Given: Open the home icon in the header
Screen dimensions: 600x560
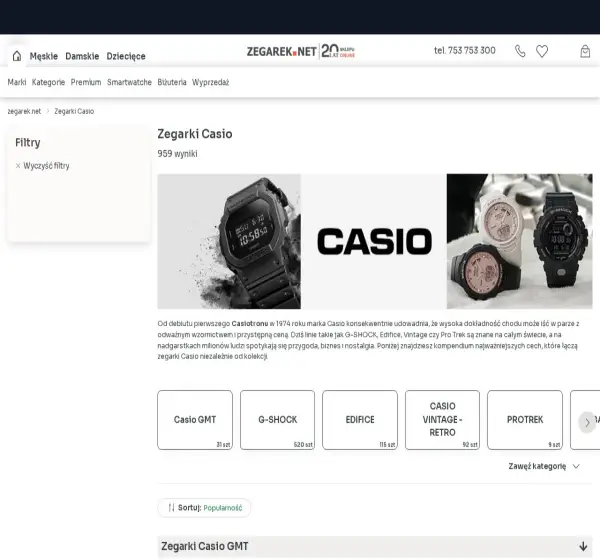Looking at the screenshot, I should 17,56.
